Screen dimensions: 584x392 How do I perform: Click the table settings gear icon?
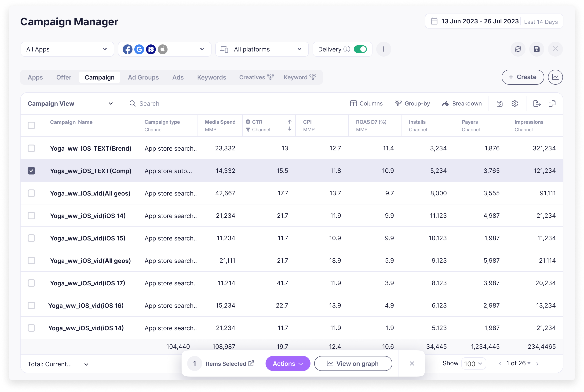tap(515, 104)
